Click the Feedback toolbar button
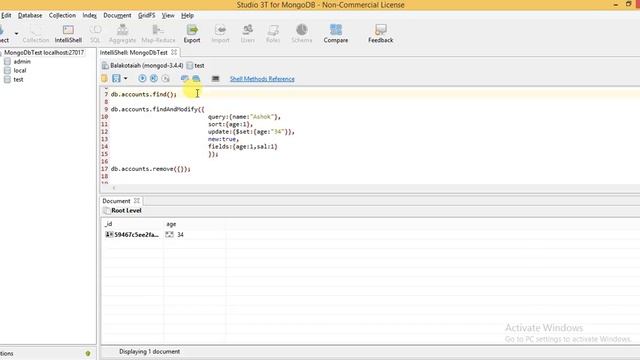The width and height of the screenshot is (640, 360). point(380,34)
